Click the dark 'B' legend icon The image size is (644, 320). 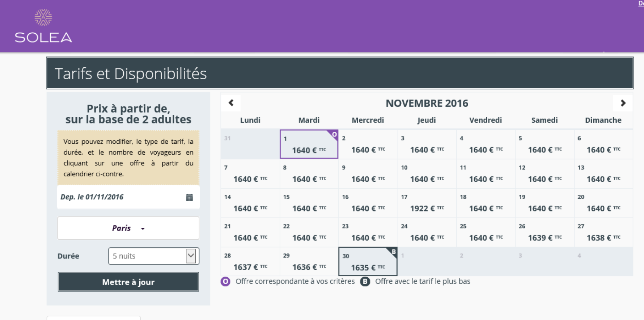click(365, 281)
